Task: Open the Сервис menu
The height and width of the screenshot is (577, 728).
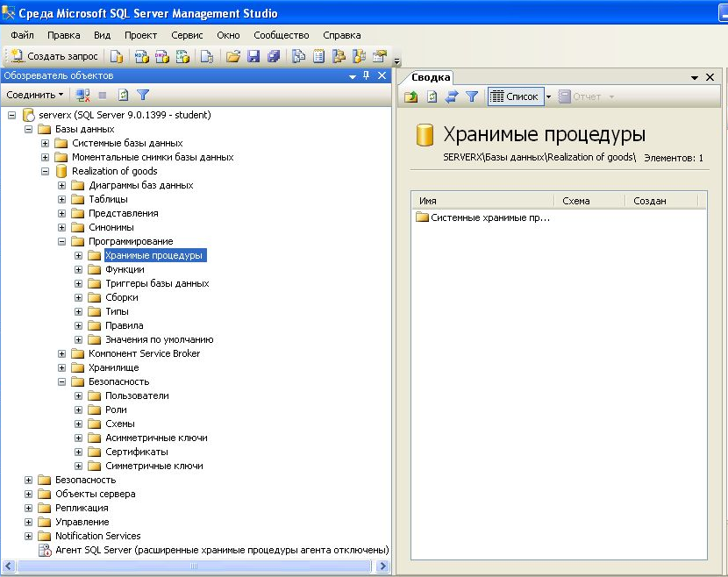Action: 187,35
